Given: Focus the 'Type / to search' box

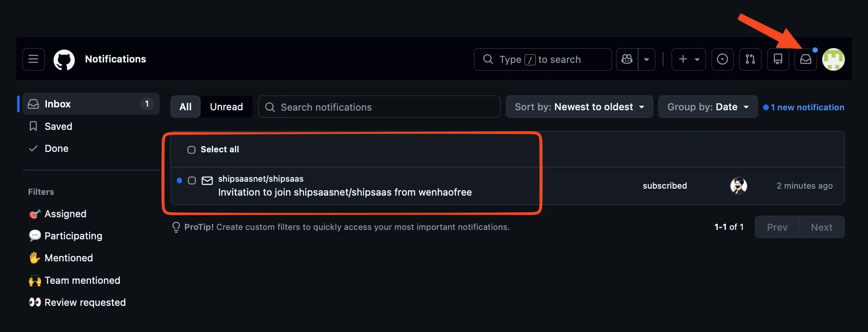Looking at the screenshot, I should click(x=543, y=59).
